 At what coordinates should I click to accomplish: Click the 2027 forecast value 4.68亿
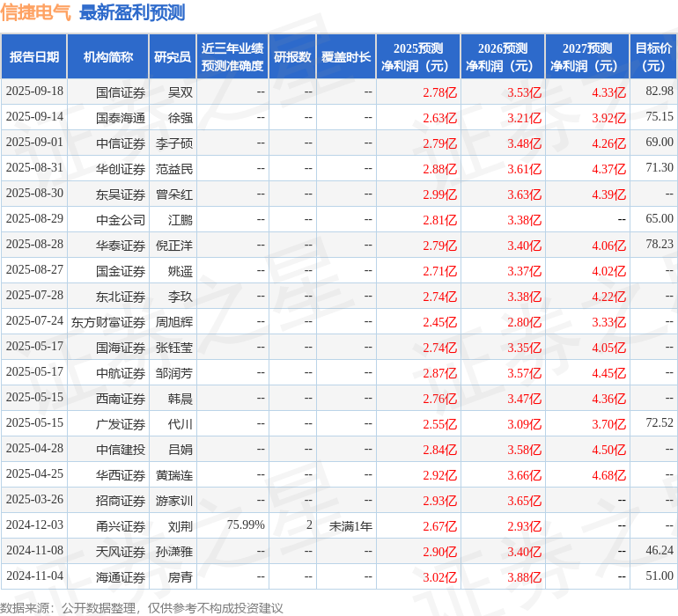[608, 475]
